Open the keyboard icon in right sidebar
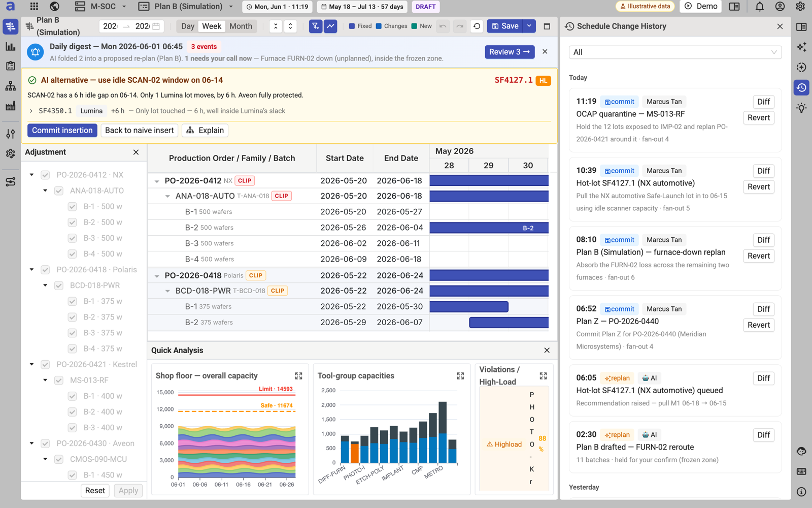The image size is (812, 508). point(801,471)
